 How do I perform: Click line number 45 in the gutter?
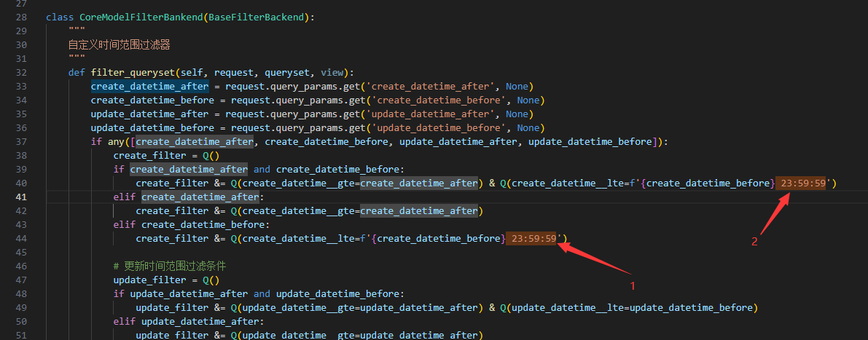pos(22,252)
